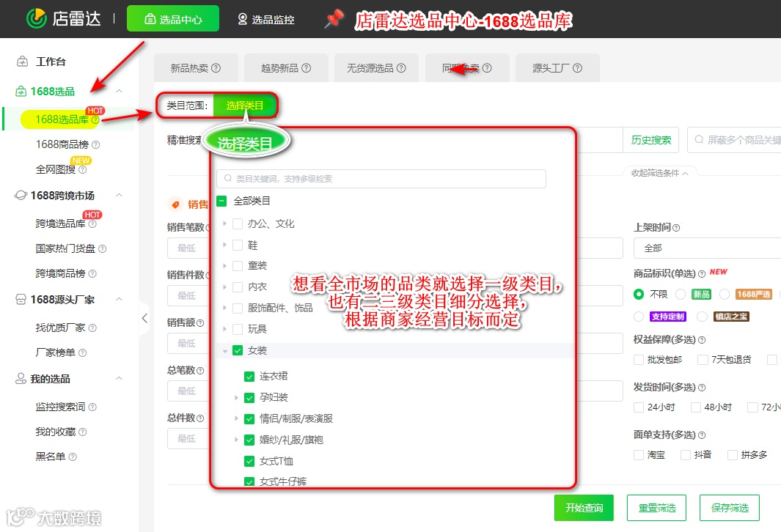This screenshot has width=781, height=532.
Task: Click help icon on 新品热卖 tab
Action: coord(216,68)
